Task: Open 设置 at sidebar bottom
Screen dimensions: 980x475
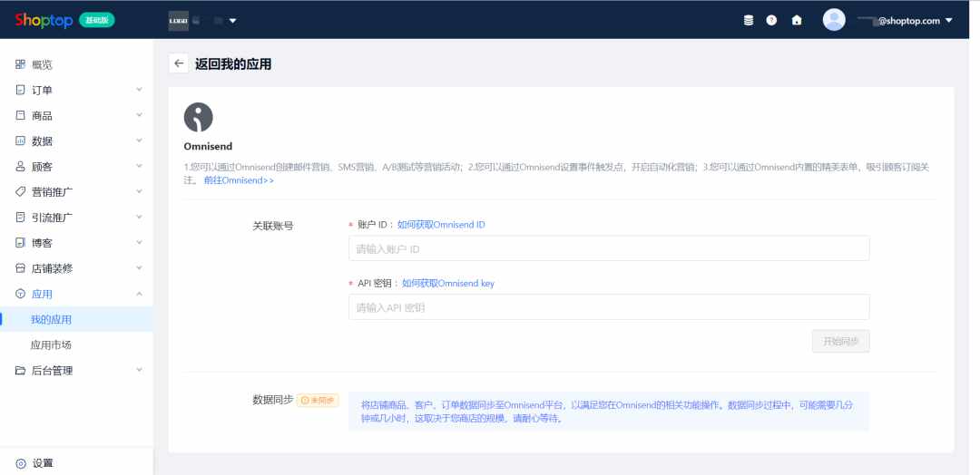Action: [x=43, y=464]
